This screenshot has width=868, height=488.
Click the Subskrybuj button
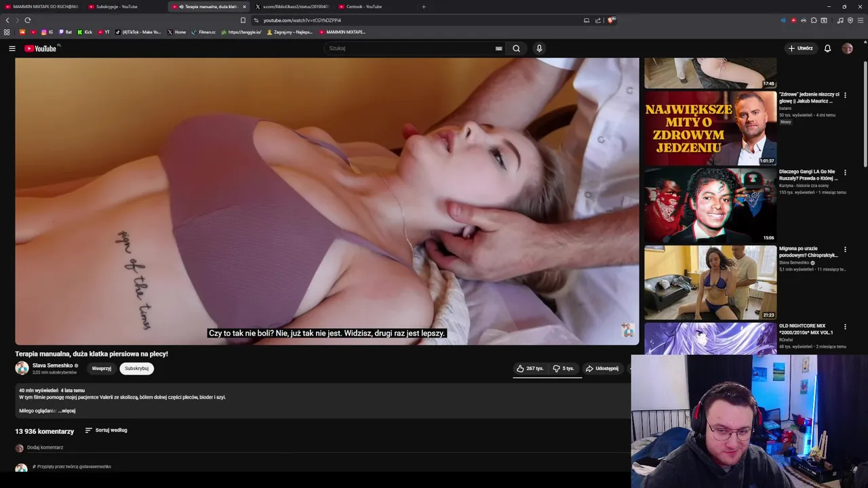click(136, 369)
